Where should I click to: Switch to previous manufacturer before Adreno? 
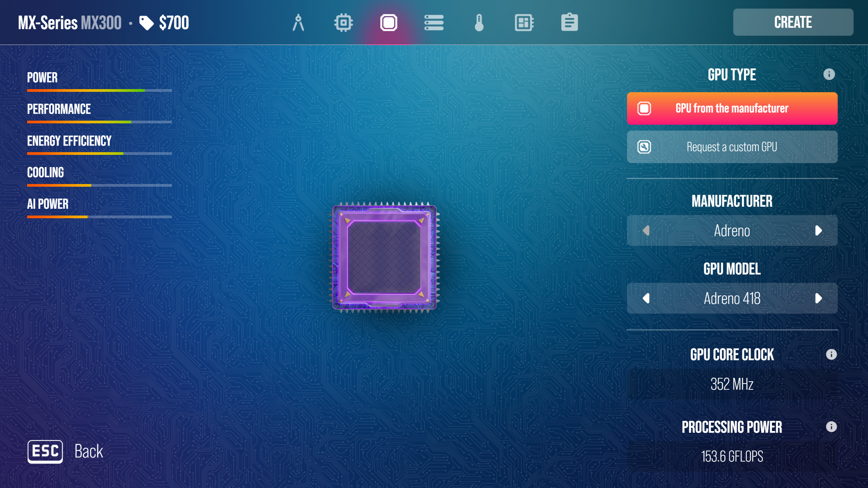646,230
